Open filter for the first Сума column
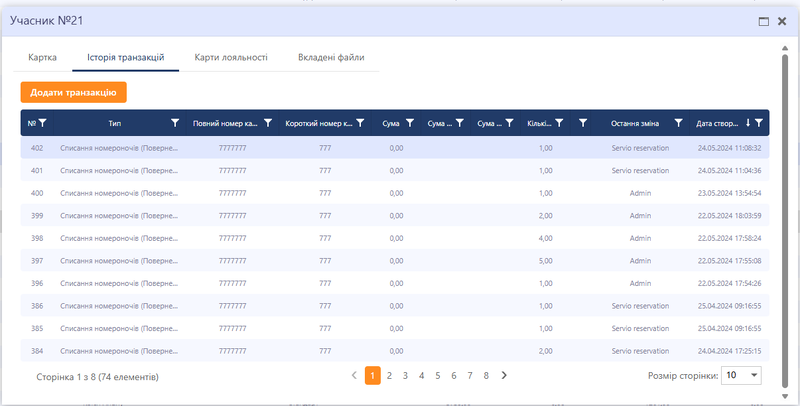Image resolution: width=800 pixels, height=406 pixels. tap(410, 123)
